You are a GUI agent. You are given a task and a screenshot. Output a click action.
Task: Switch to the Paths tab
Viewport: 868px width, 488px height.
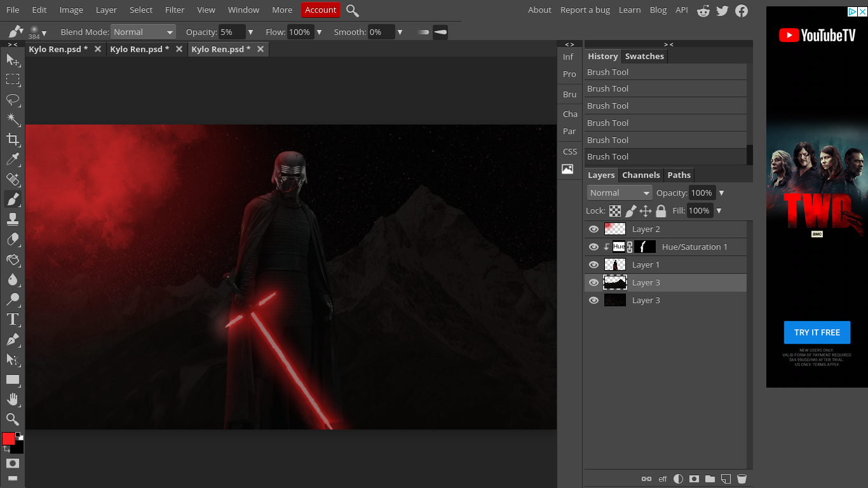coord(679,175)
